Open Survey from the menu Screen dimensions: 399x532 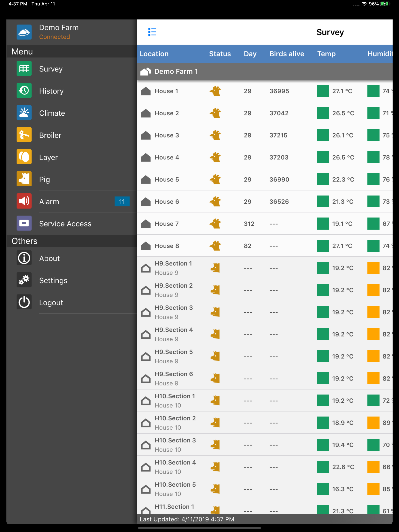pos(72,69)
